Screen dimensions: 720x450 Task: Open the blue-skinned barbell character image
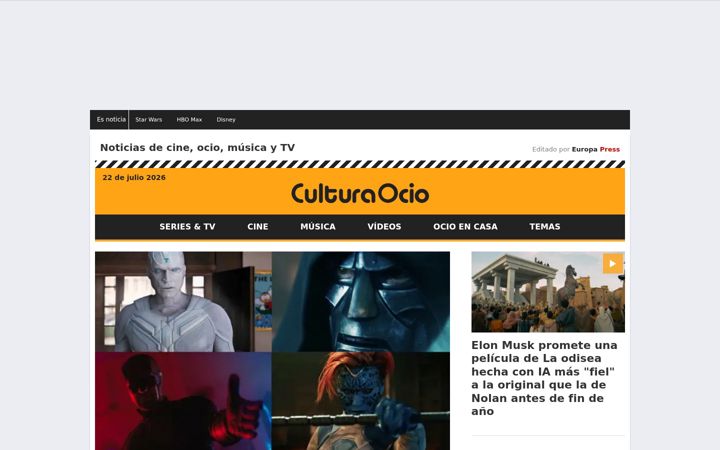tap(361, 401)
